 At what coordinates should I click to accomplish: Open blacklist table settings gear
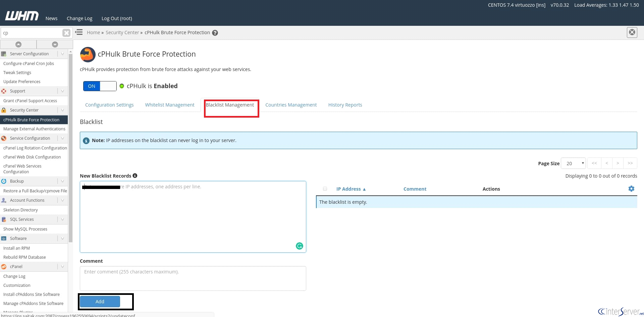pos(631,189)
